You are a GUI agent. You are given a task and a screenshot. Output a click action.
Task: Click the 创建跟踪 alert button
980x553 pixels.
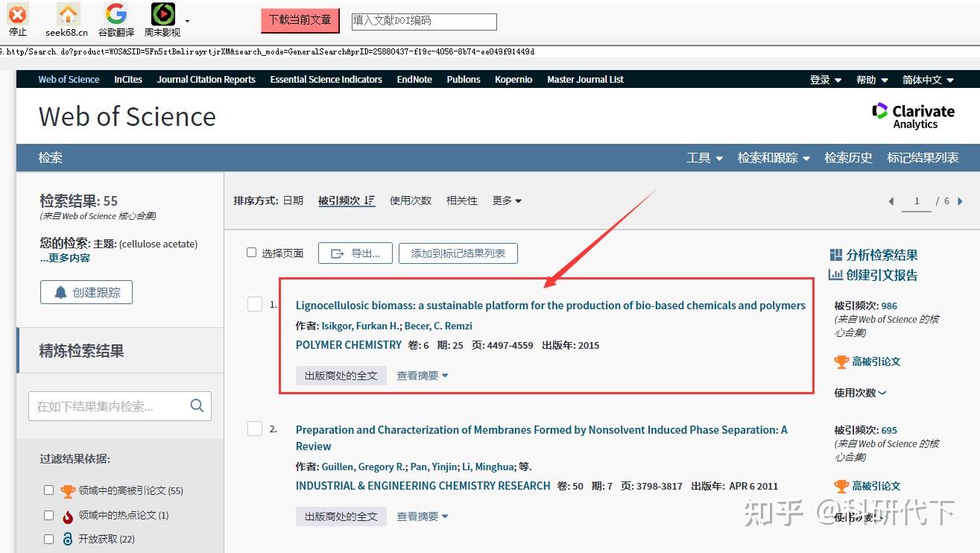pyautogui.click(x=86, y=292)
